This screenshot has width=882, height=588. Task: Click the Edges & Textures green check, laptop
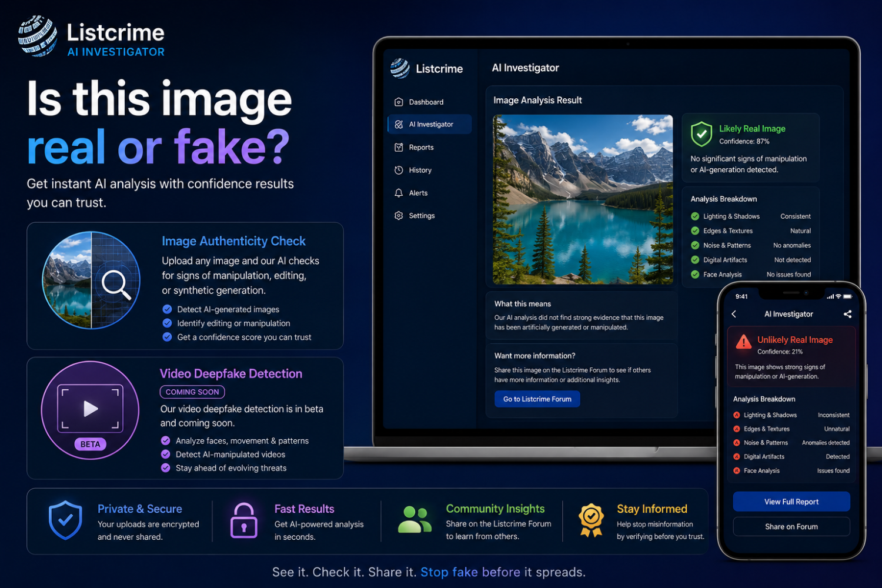(x=695, y=231)
